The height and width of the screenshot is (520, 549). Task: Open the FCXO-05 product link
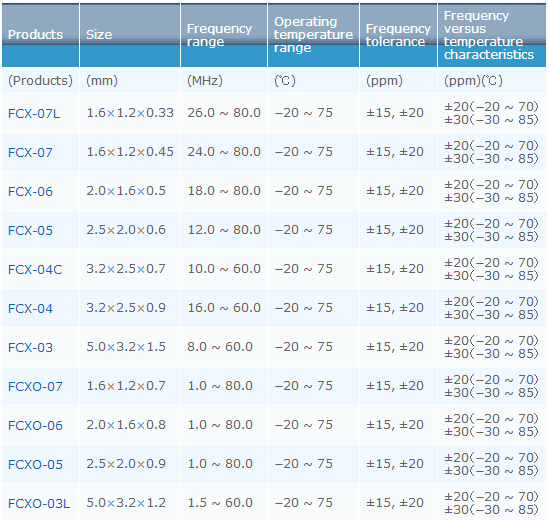[35, 464]
